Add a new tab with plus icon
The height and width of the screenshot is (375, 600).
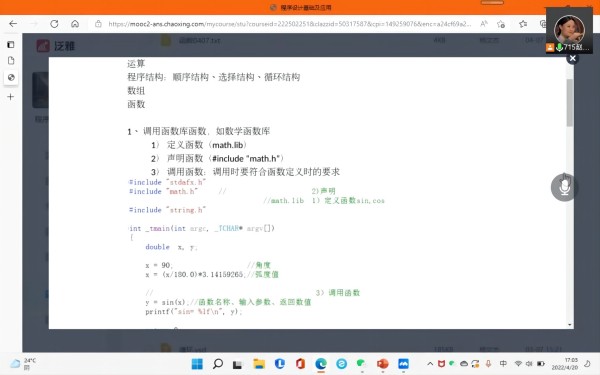click(11, 96)
